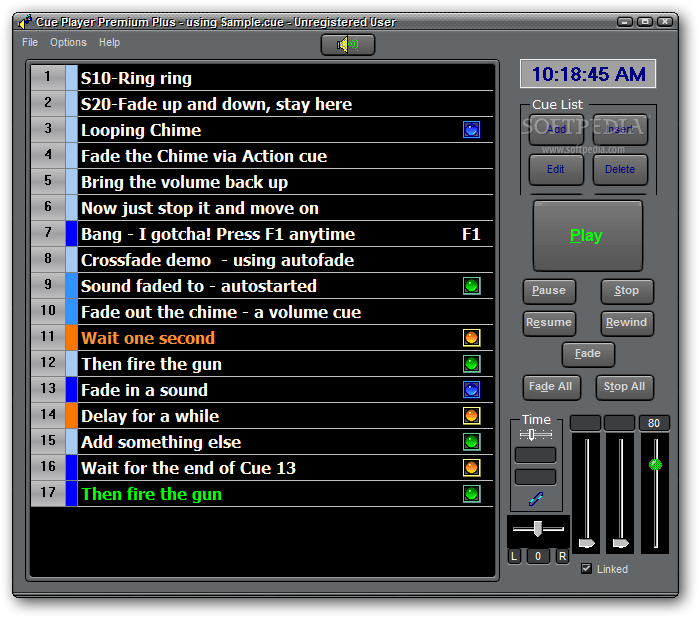Open the Options menu
This screenshot has height=618, width=699.
coord(68,42)
